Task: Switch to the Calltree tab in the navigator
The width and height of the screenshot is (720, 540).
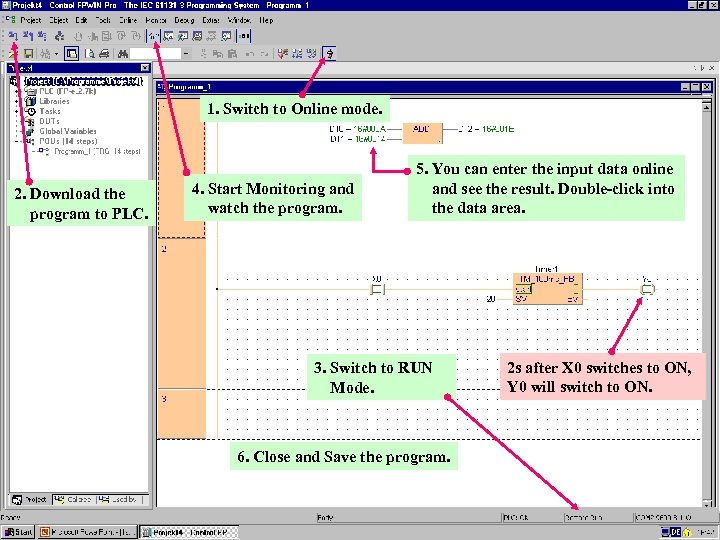Action: 74,500
